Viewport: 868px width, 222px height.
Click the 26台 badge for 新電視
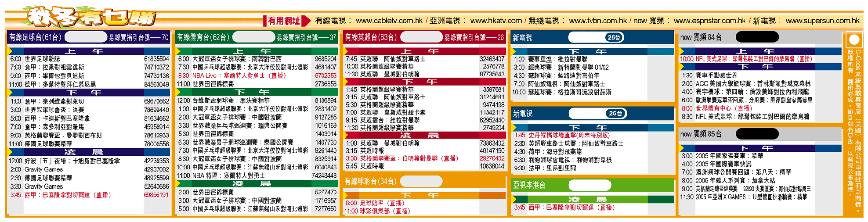tap(615, 114)
